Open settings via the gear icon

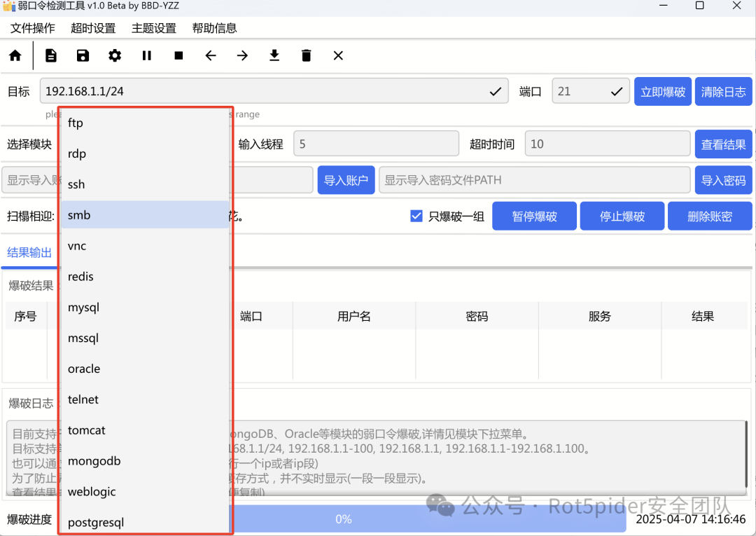tap(115, 55)
